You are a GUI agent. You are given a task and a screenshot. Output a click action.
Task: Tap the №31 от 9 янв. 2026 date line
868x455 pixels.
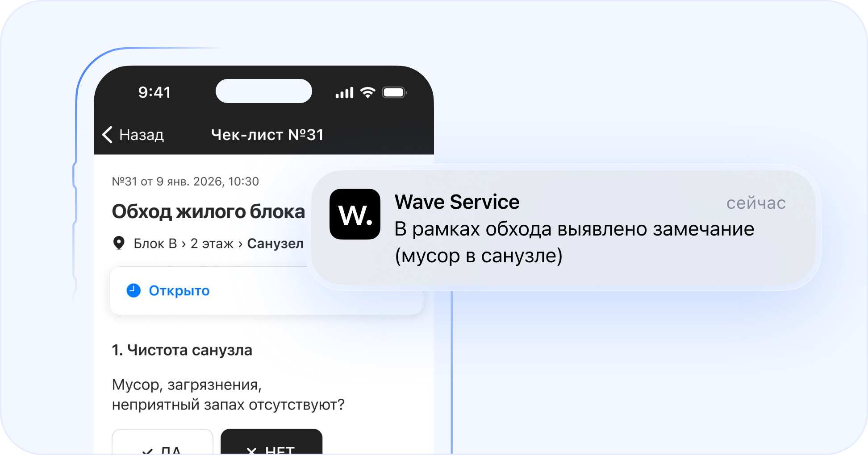[185, 182]
